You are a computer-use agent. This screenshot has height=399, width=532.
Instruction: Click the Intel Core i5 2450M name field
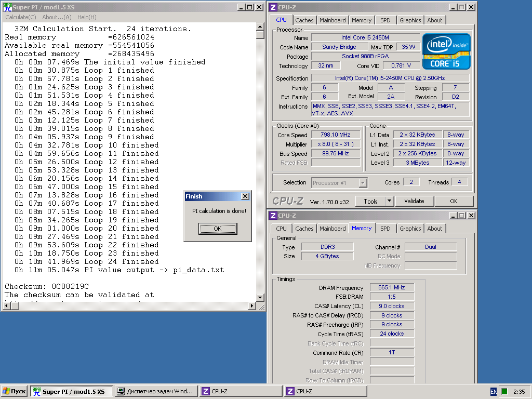365,37
